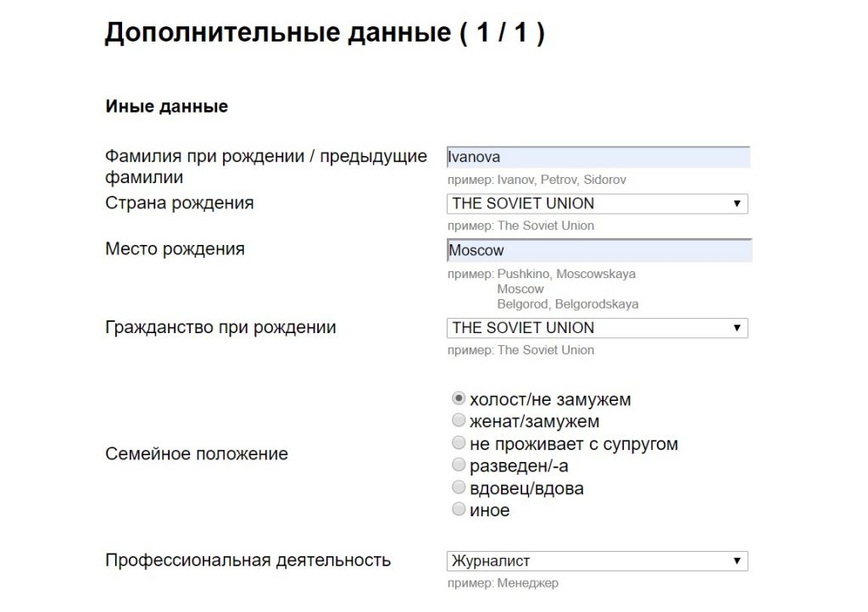Click the Гражданство при рождении label

point(220,328)
